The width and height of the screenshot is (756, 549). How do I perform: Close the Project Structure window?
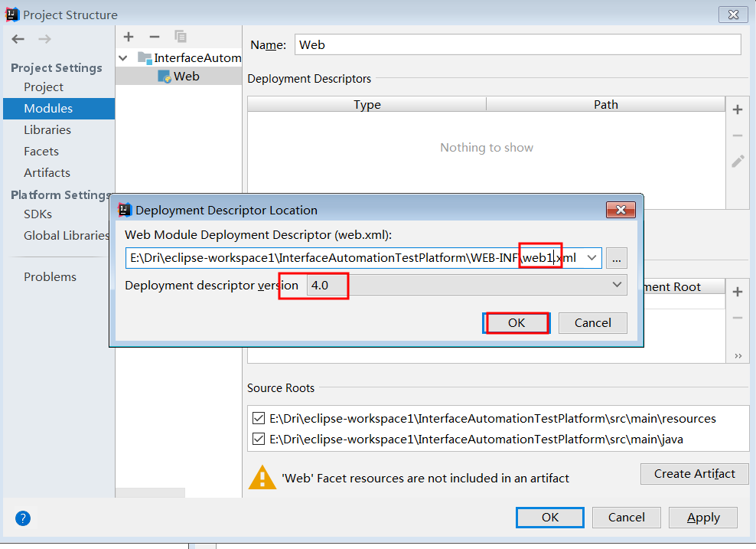(733, 15)
